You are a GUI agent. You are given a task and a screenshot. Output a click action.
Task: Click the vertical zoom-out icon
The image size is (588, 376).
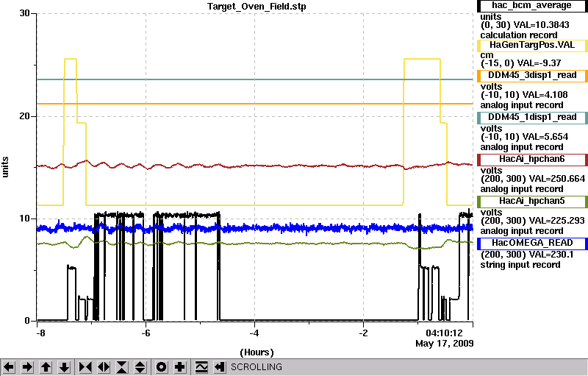pos(140,366)
